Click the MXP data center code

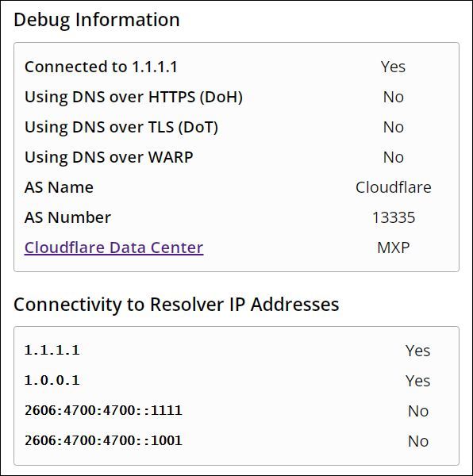pyautogui.click(x=394, y=248)
